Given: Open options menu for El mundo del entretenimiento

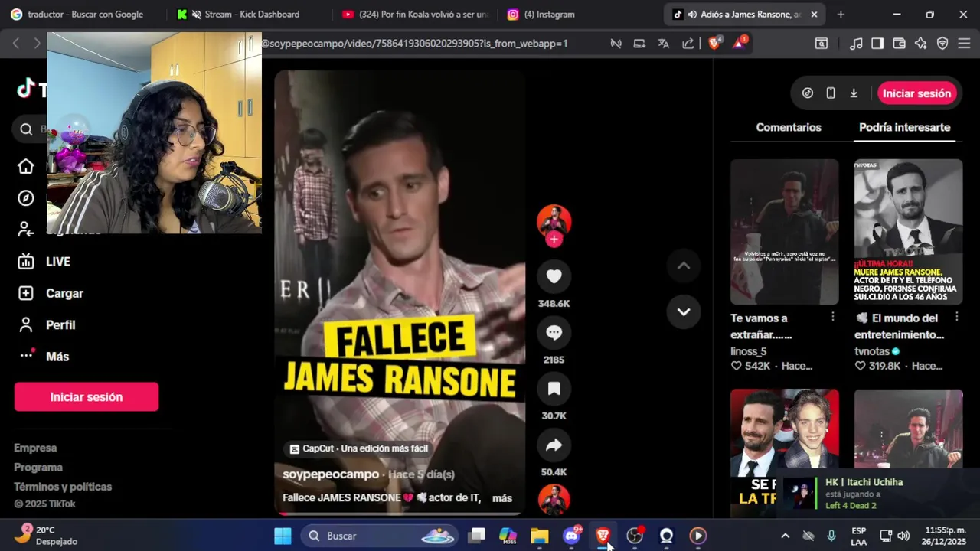Looking at the screenshot, I should click(x=956, y=317).
